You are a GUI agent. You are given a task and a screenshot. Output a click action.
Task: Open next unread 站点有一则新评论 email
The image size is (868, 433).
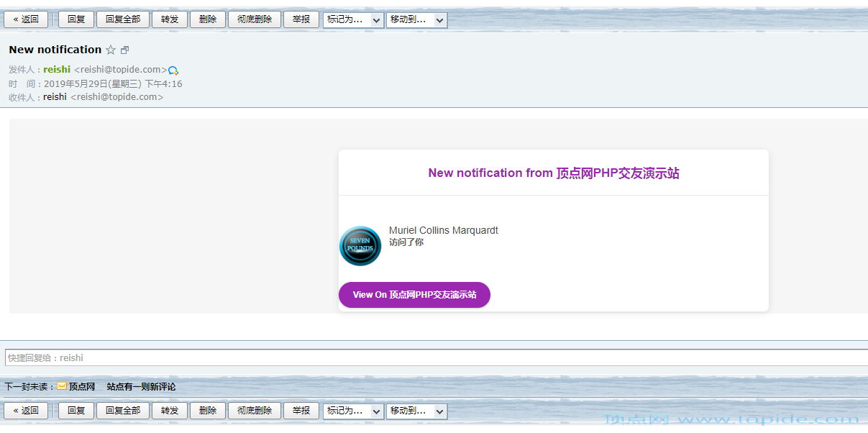click(x=141, y=387)
